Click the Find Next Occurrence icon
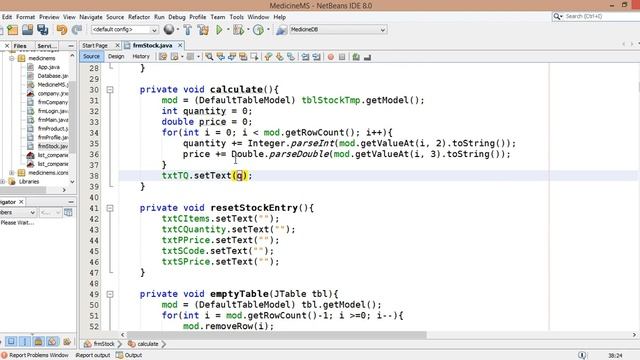 (x=231, y=57)
